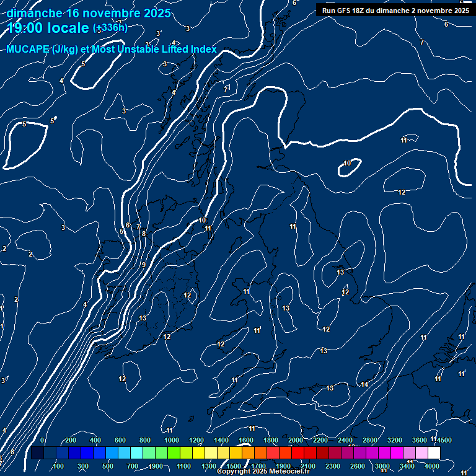
Task: Click the 10 label inside small thick contour
Action: pos(347,163)
